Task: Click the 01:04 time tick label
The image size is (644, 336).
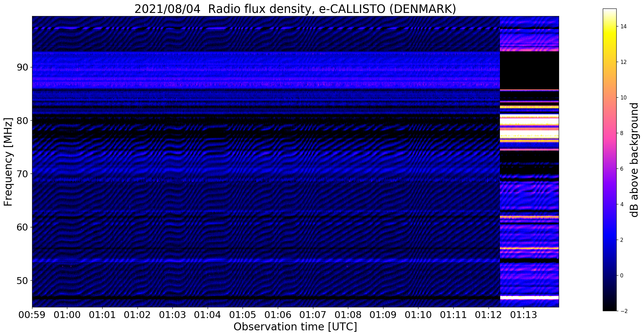Action: click(208, 315)
